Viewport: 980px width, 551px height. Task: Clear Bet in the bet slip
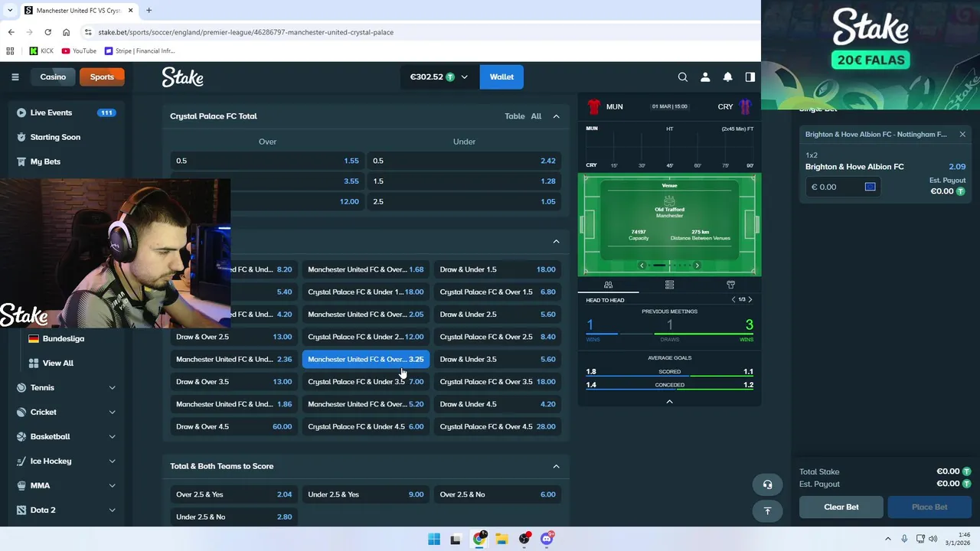[x=841, y=507]
